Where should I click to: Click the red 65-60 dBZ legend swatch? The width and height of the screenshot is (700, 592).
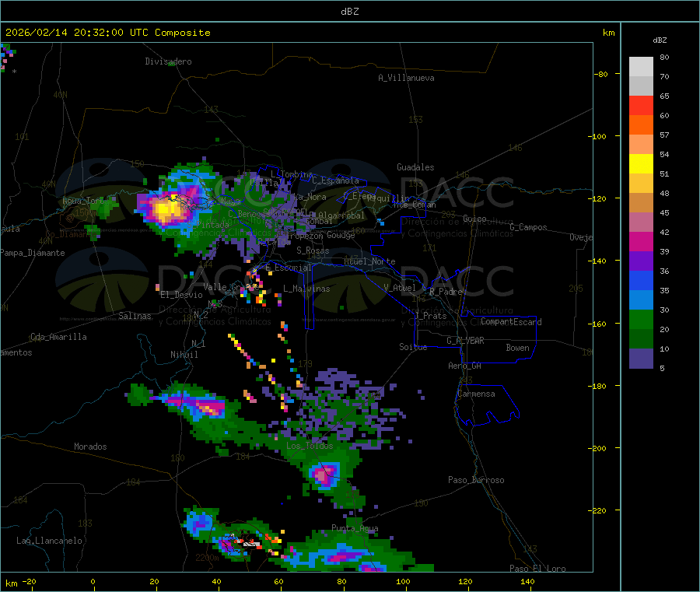641,105
